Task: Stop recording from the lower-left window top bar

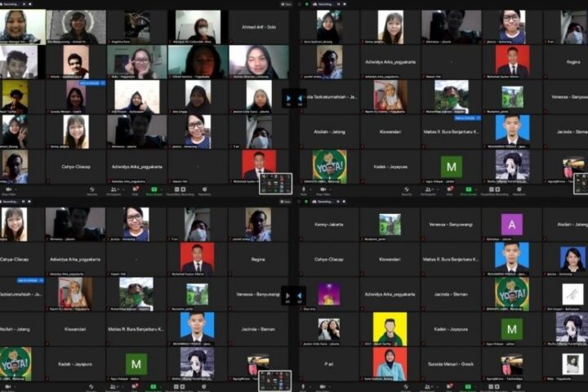Action: (x=29, y=202)
